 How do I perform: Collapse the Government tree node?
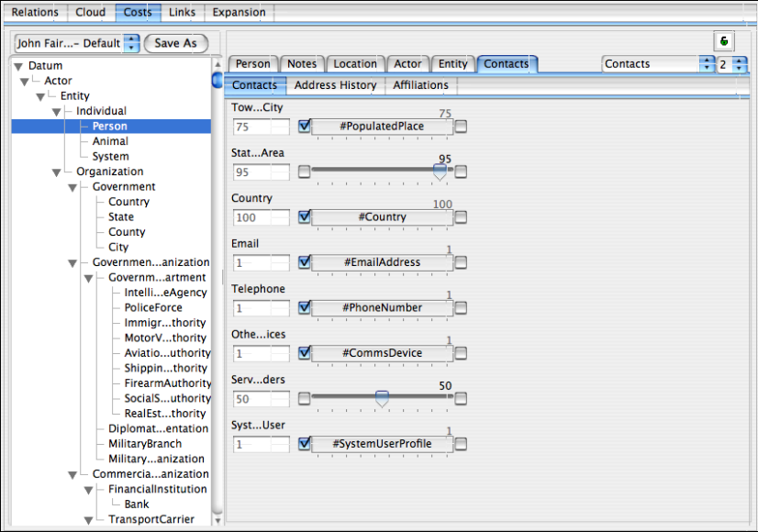(x=72, y=188)
